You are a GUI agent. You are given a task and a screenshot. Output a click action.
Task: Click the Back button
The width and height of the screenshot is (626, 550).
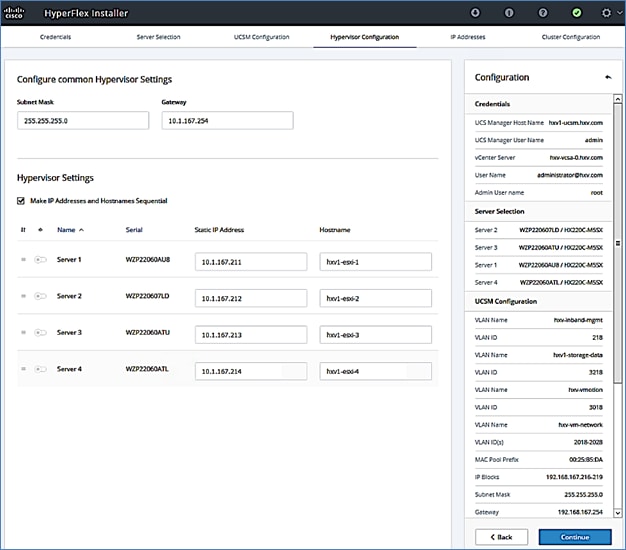click(x=501, y=537)
